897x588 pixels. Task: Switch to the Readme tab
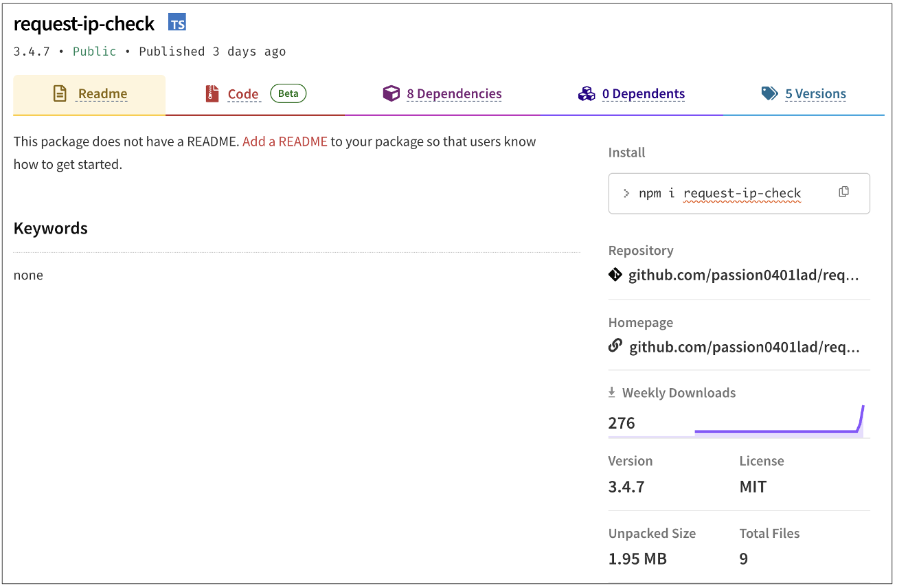102,94
